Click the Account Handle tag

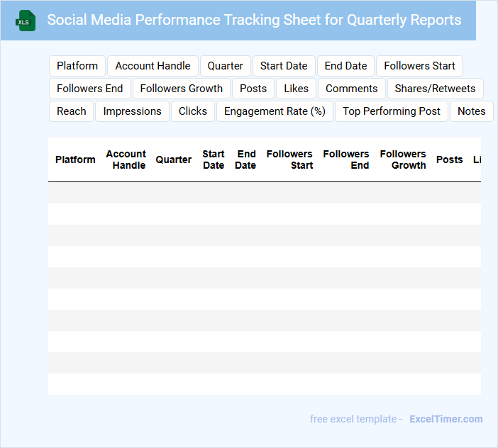point(153,66)
